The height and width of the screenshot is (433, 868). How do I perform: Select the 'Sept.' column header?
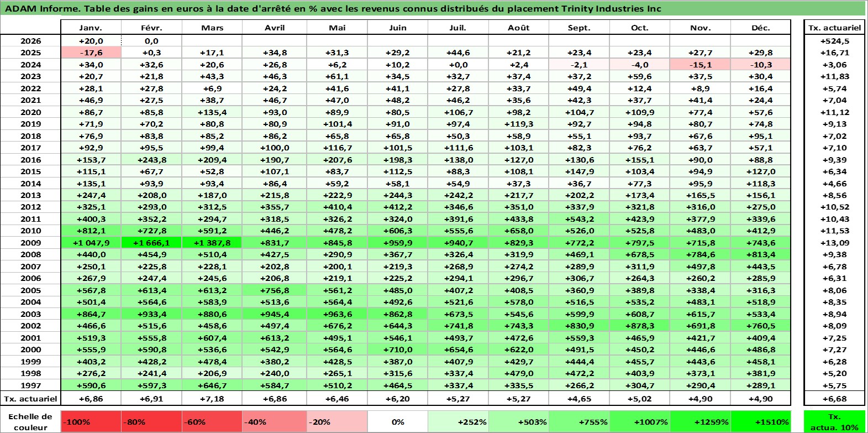pyautogui.click(x=579, y=28)
